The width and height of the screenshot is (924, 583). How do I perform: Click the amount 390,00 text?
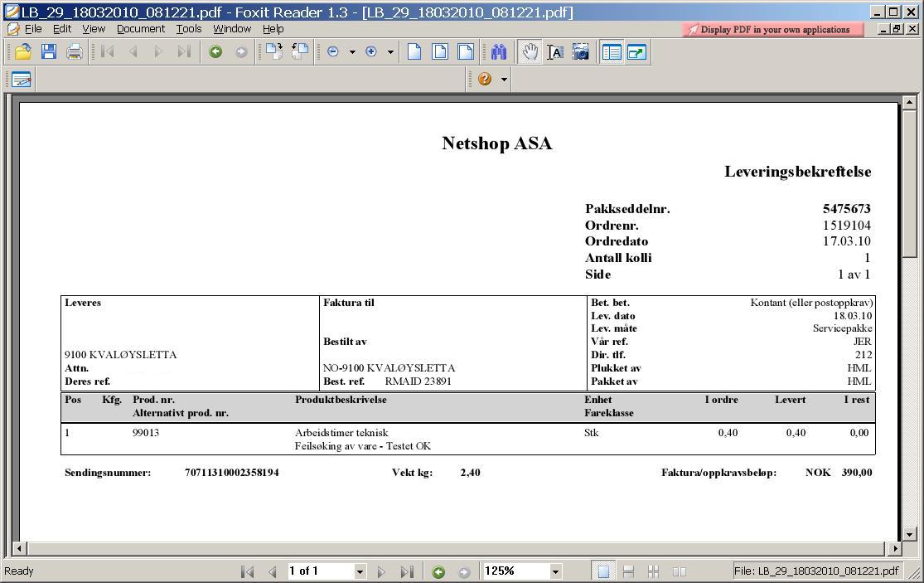(857, 472)
